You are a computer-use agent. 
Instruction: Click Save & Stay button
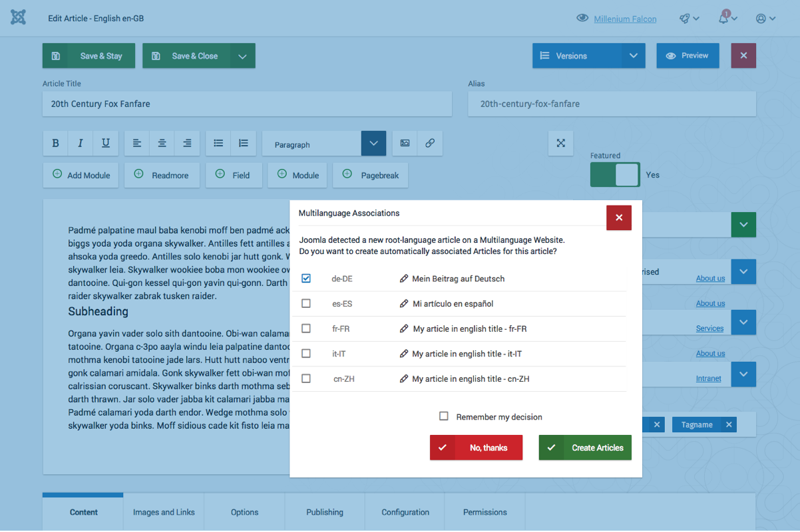[x=89, y=56]
